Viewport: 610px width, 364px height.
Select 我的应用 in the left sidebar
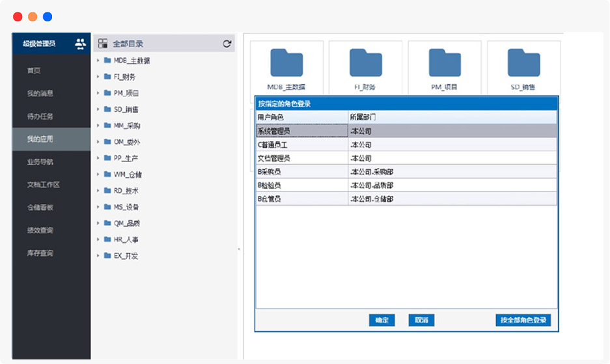click(40, 139)
